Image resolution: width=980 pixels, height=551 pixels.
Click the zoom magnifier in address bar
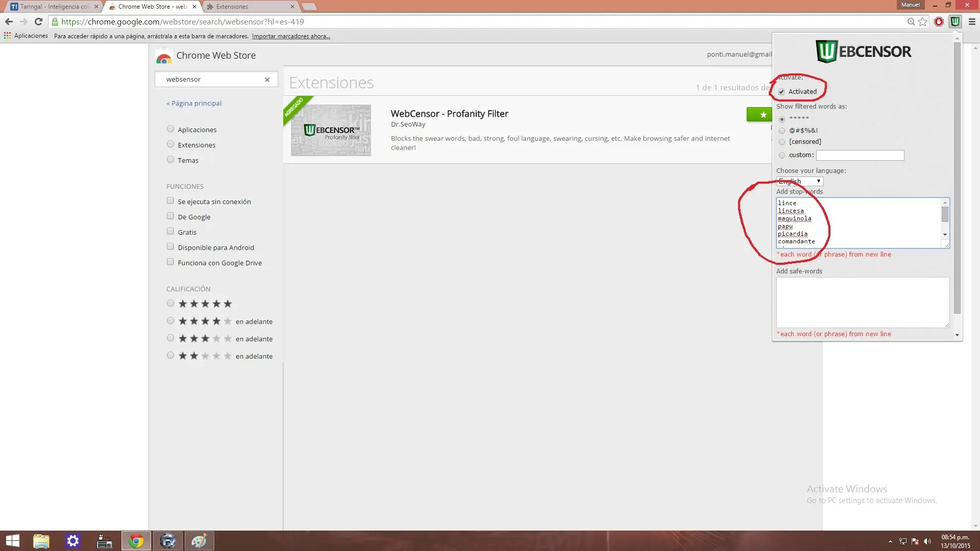click(x=911, y=21)
